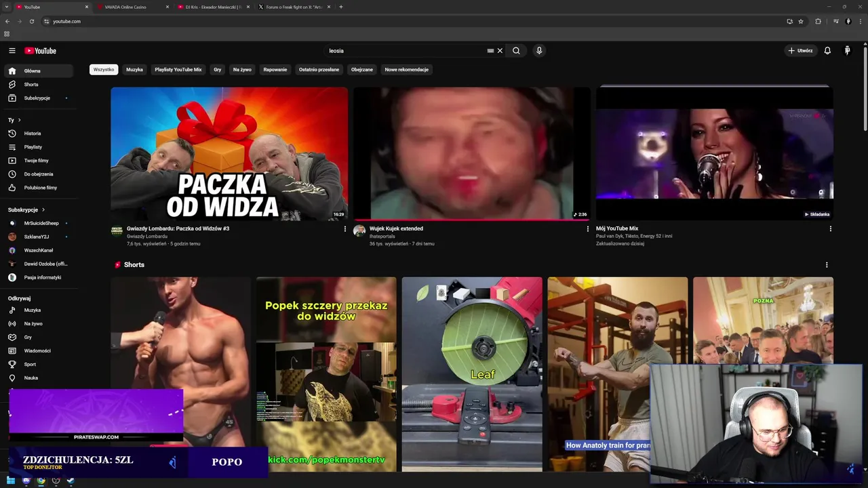This screenshot has height=488, width=868.
Task: Open Gwiazdy Lombardu channel name link
Action: click(147, 237)
